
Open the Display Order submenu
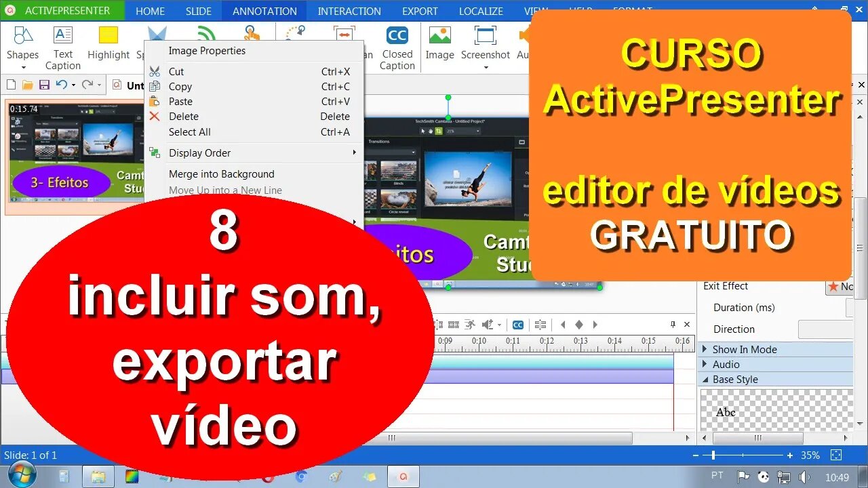click(254, 152)
